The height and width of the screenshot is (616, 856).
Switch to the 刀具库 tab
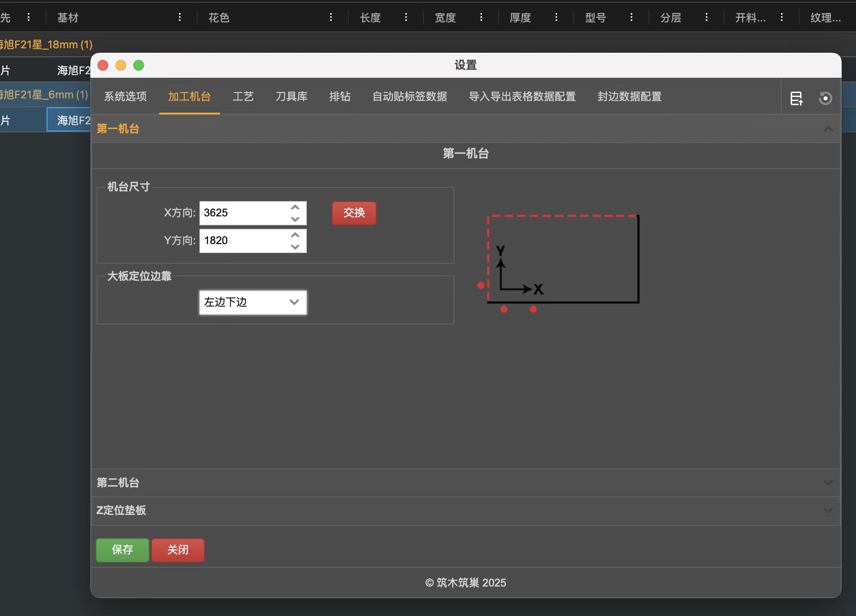[292, 97]
